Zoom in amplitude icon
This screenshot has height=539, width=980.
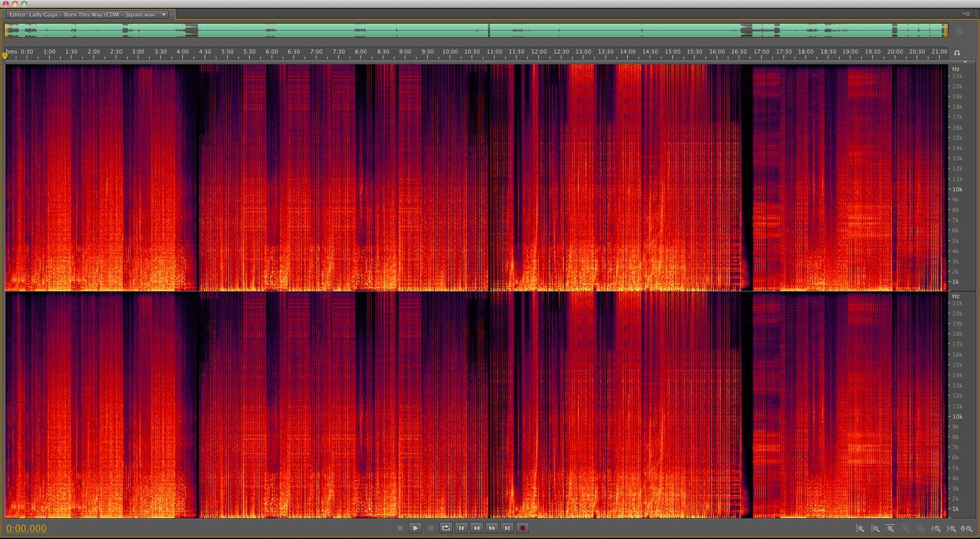(860, 528)
